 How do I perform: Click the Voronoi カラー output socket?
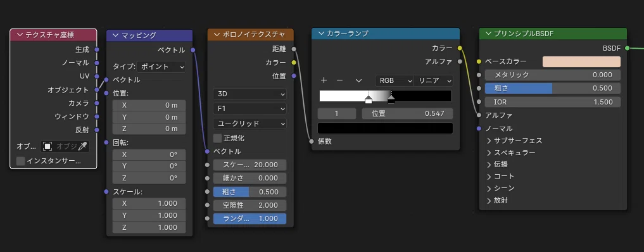point(294,63)
